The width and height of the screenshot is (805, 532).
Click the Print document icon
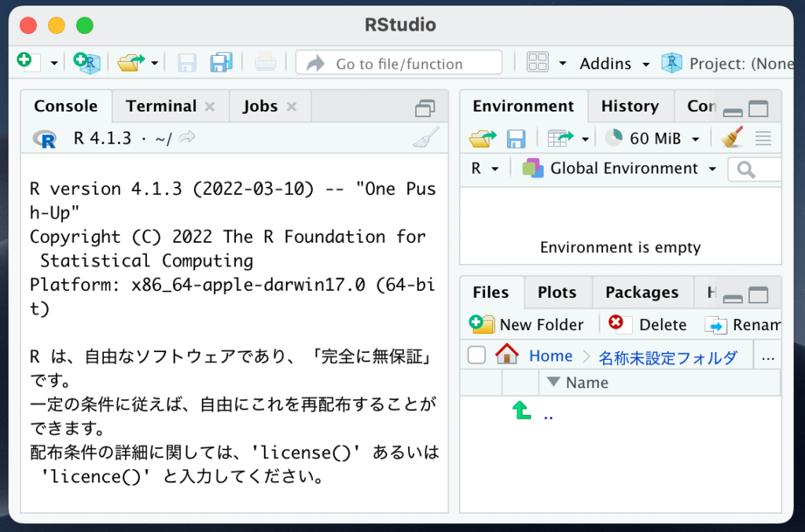pyautogui.click(x=266, y=63)
